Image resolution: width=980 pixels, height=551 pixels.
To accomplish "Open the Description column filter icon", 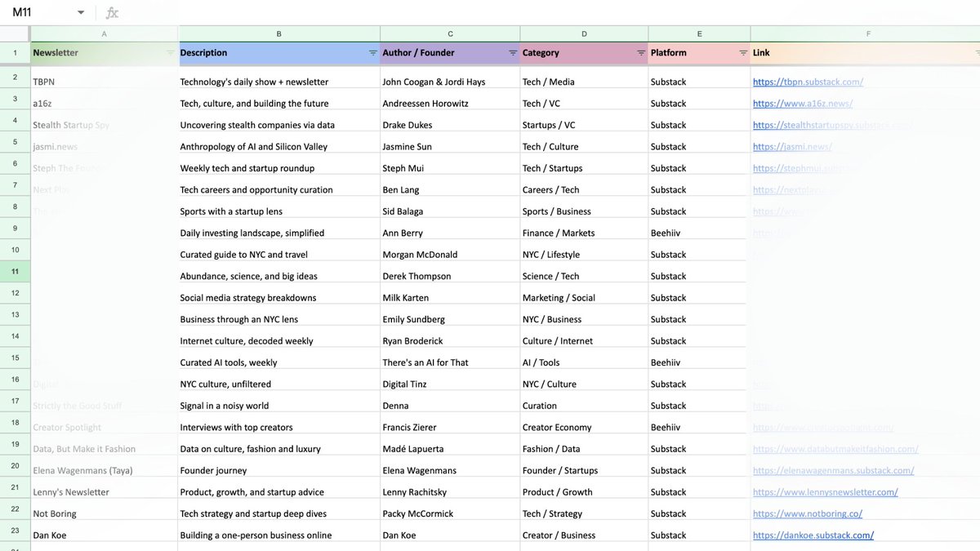I will (x=372, y=53).
